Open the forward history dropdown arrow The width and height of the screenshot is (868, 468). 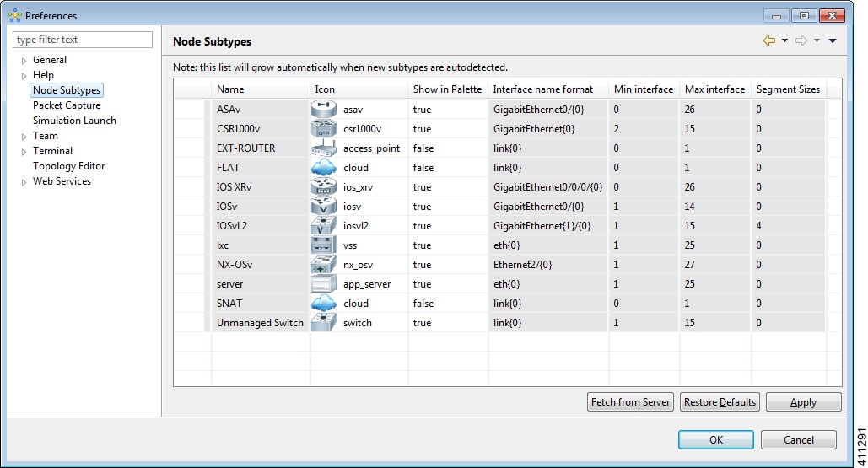pyautogui.click(x=817, y=40)
